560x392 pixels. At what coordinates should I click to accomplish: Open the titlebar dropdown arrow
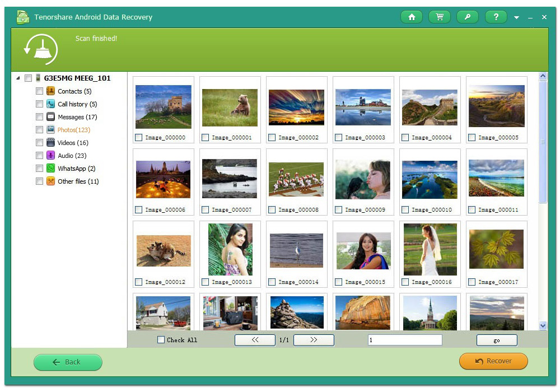coord(516,17)
